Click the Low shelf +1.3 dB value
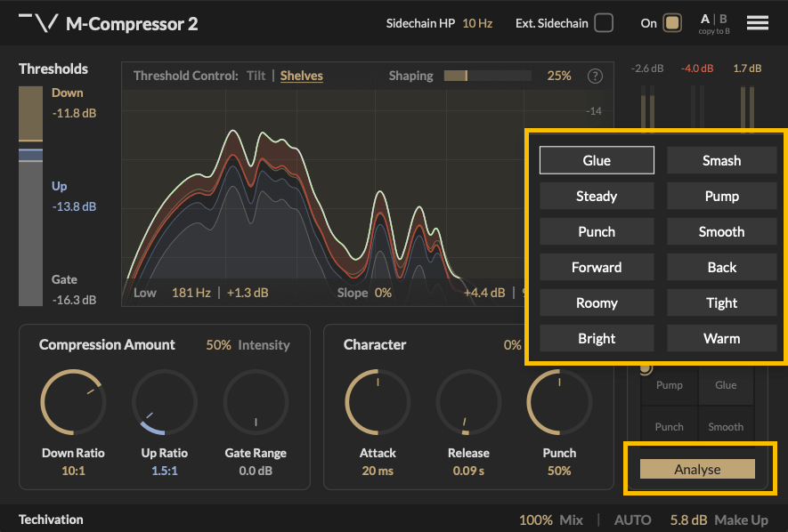 pos(248,293)
